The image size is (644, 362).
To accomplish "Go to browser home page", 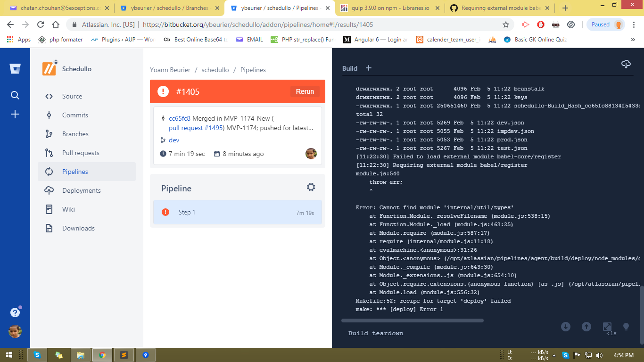I will click(56, 25).
